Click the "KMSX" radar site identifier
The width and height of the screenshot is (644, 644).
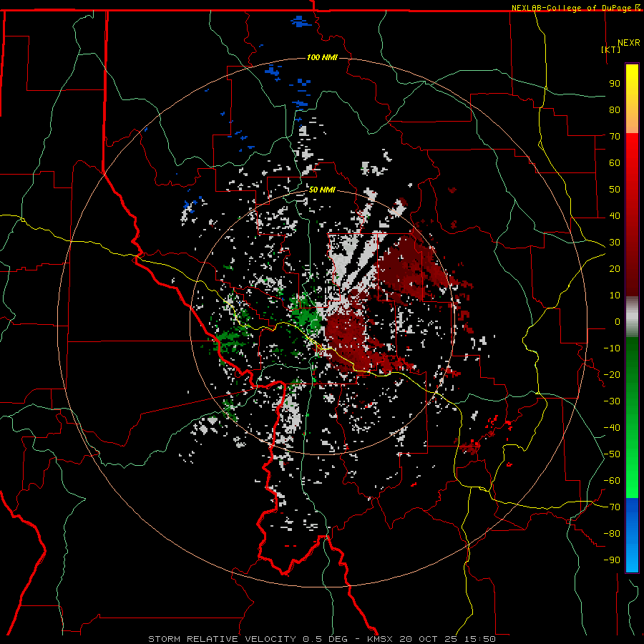pyautogui.click(x=380, y=639)
